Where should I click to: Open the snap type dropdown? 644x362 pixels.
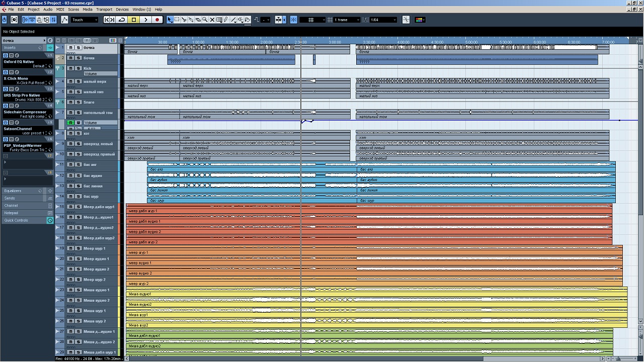(312, 20)
